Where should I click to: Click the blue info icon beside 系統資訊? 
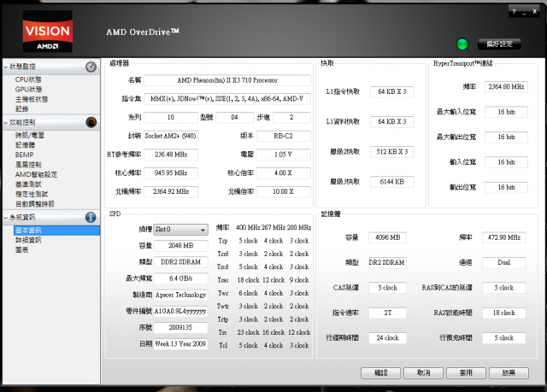91,218
